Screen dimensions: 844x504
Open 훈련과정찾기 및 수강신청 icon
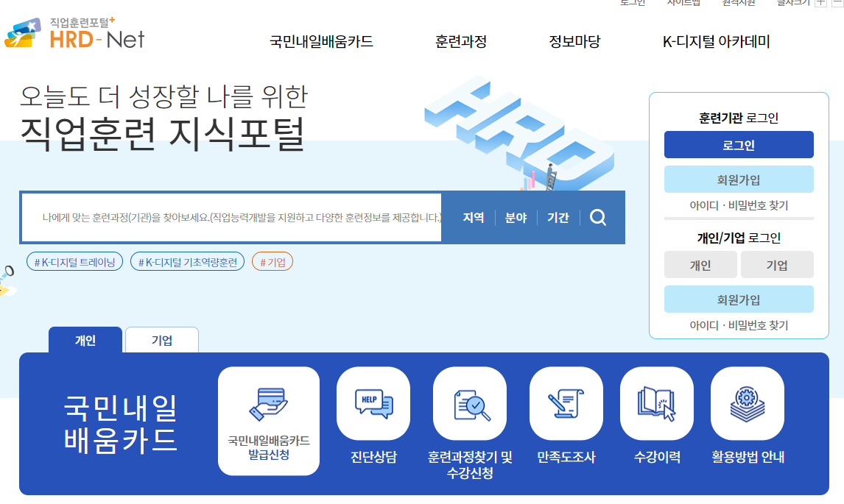(x=470, y=403)
